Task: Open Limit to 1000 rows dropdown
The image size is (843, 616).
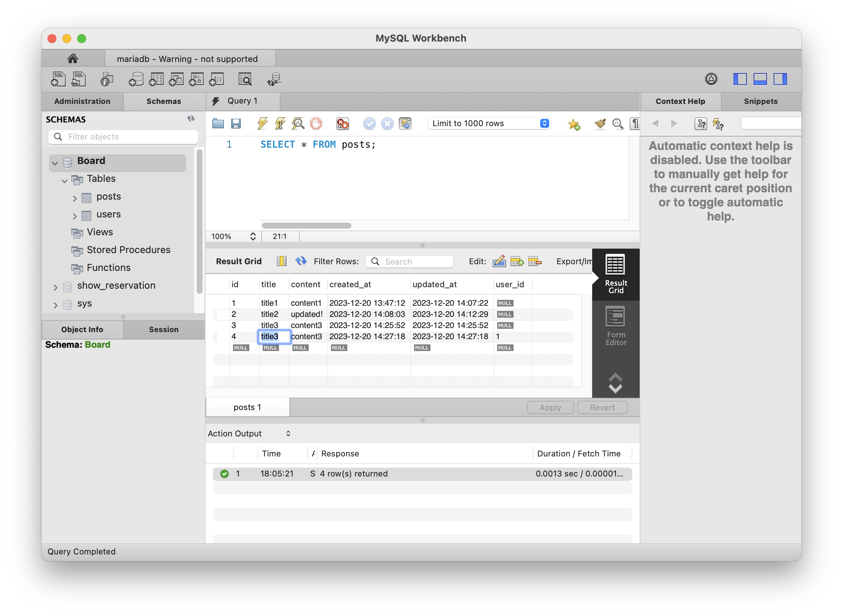Action: pyautogui.click(x=489, y=124)
